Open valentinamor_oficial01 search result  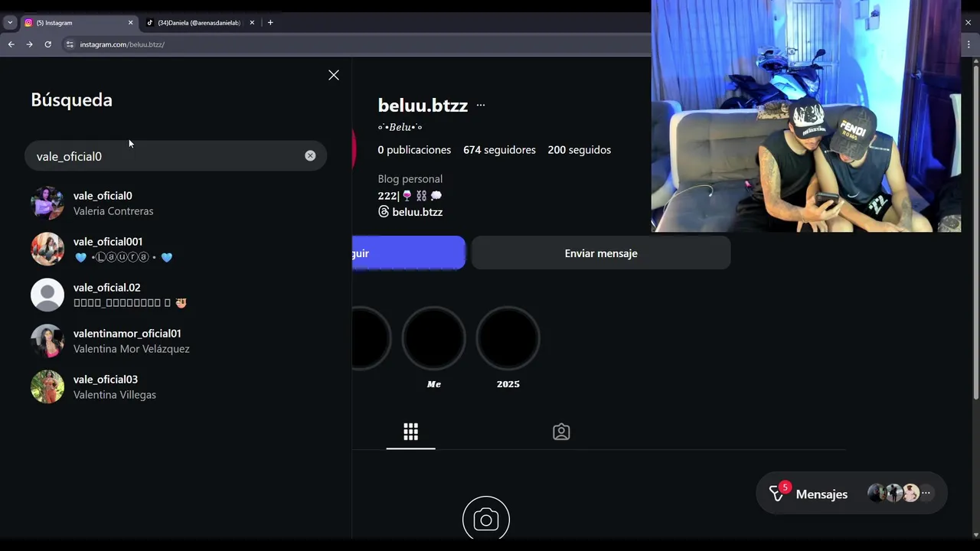tap(175, 341)
